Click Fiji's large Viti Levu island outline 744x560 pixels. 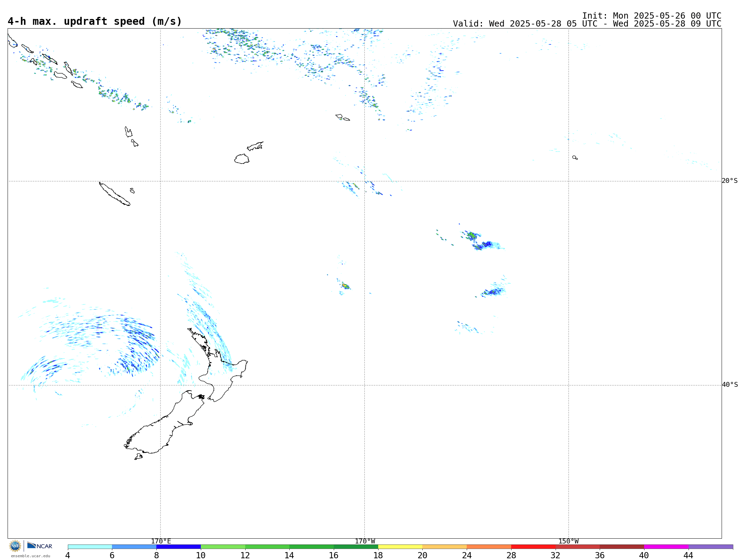click(x=242, y=159)
